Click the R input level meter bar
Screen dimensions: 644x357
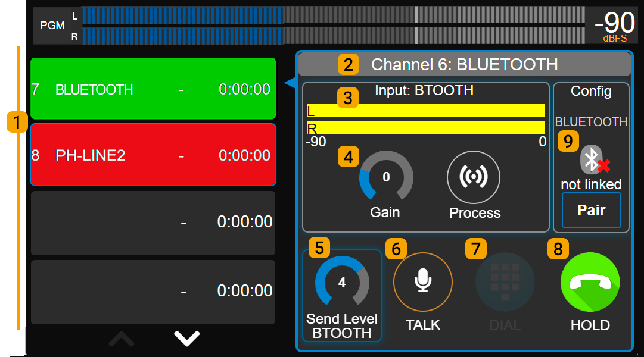pyautogui.click(x=426, y=128)
